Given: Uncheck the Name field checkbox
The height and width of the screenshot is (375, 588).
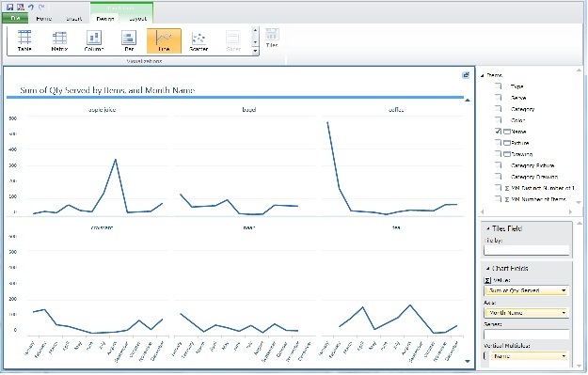Looking at the screenshot, I should pos(498,132).
